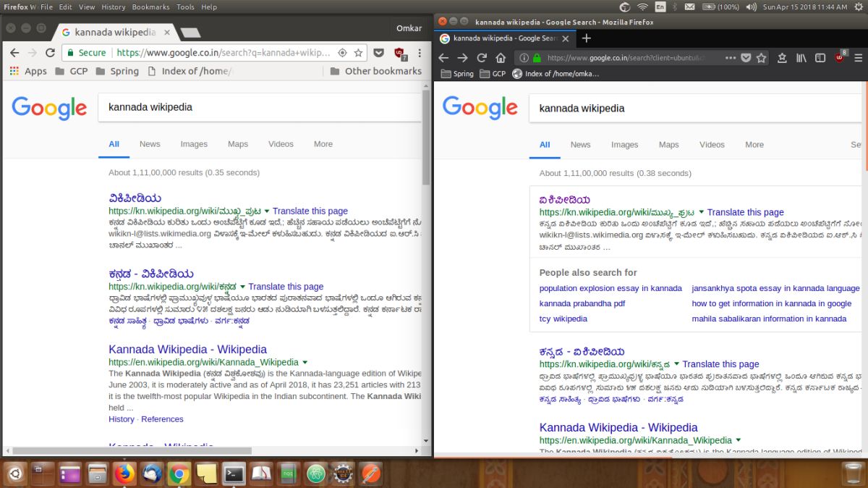Click the Omkar profile button in Chrome

point(408,28)
